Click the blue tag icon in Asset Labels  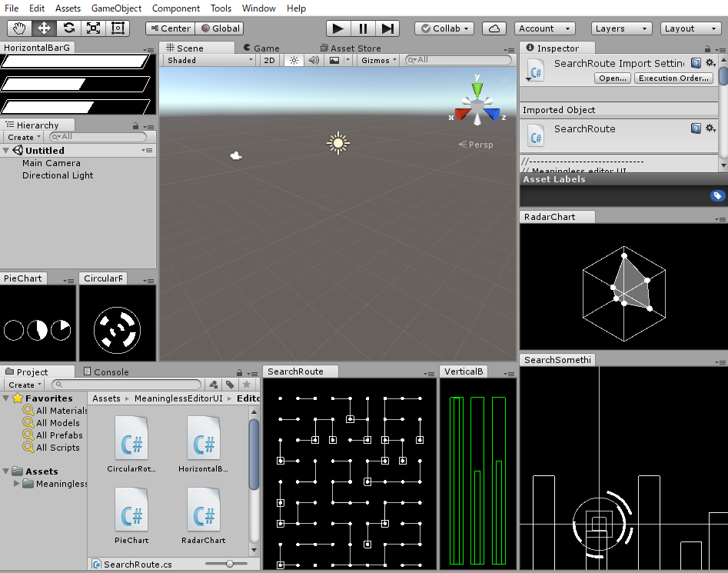[717, 195]
